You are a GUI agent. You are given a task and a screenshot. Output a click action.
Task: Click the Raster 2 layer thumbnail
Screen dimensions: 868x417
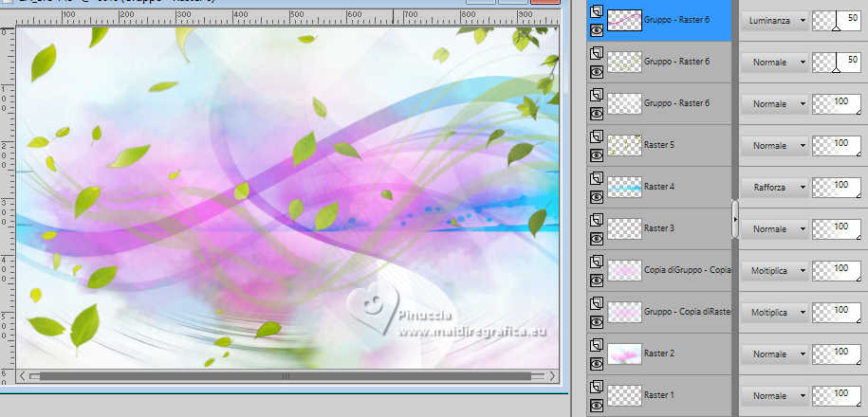click(624, 354)
